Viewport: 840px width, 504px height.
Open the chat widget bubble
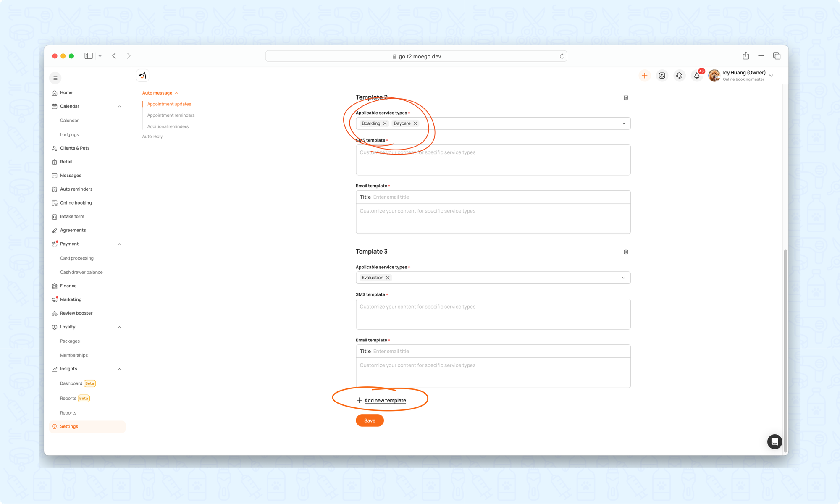pos(774,441)
